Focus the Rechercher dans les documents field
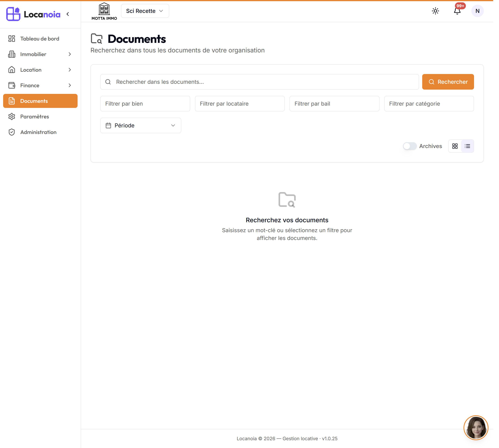Image resolution: width=499 pixels, height=448 pixels. pos(259,82)
